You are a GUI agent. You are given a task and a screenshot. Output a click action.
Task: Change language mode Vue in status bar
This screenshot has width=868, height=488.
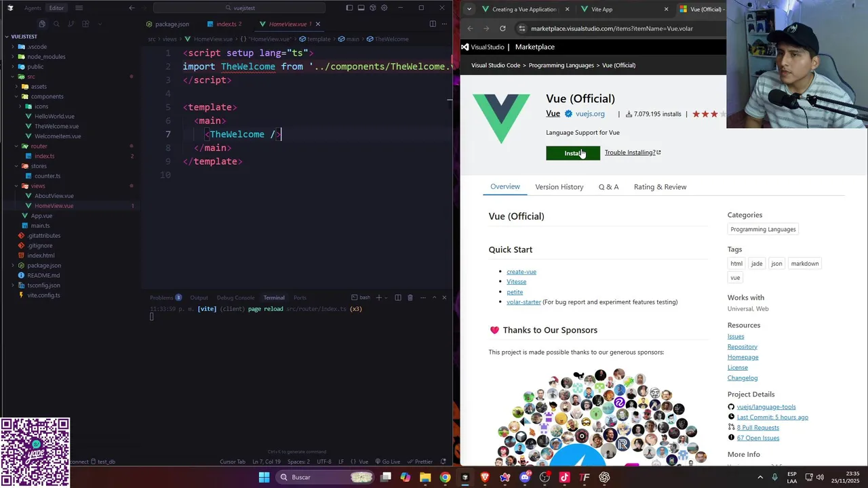363,462
